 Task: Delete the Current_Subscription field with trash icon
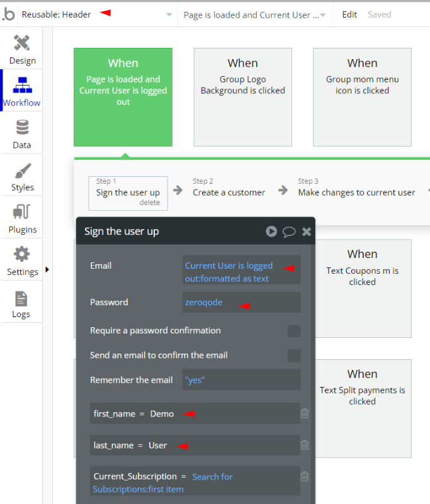pyautogui.click(x=305, y=476)
